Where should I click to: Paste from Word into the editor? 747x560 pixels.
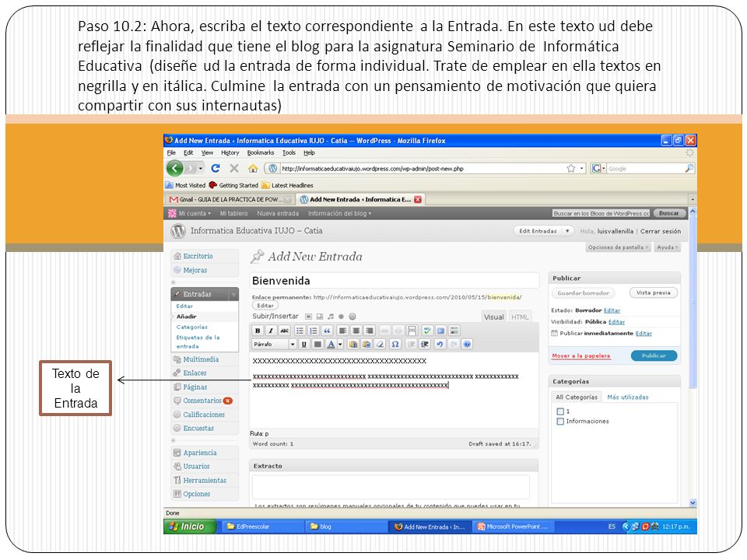[366, 345]
